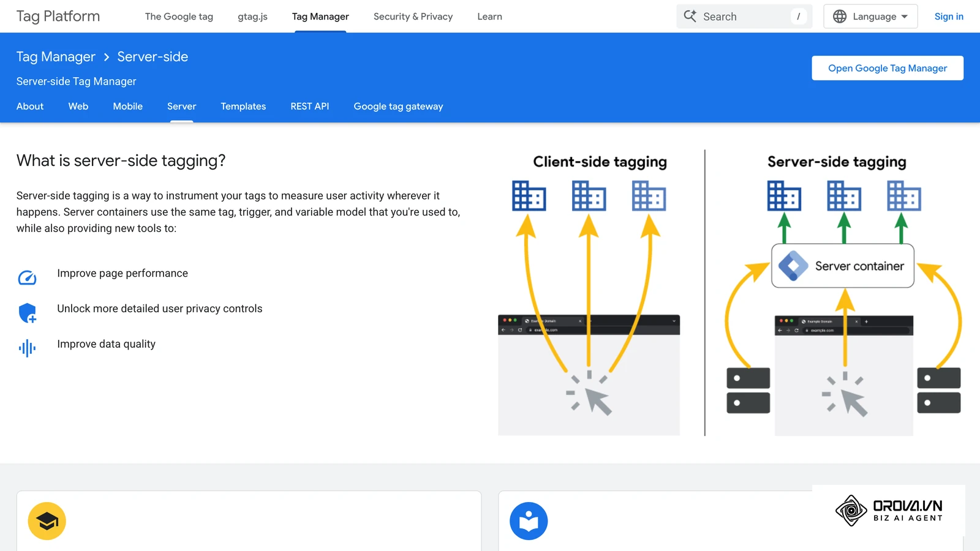Image resolution: width=980 pixels, height=551 pixels.
Task: Click the Search input field
Action: pyautogui.click(x=744, y=17)
